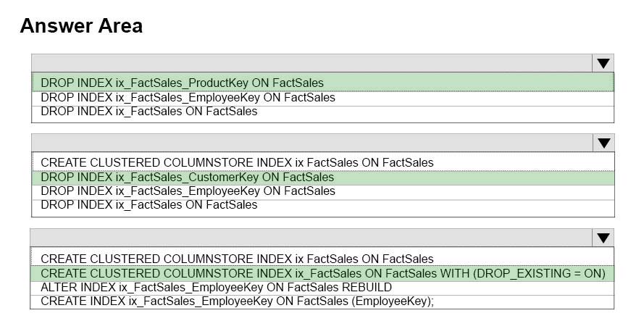This screenshot has width=644, height=321.
Task: Expand the first dropdown arrow
Action: [603, 63]
